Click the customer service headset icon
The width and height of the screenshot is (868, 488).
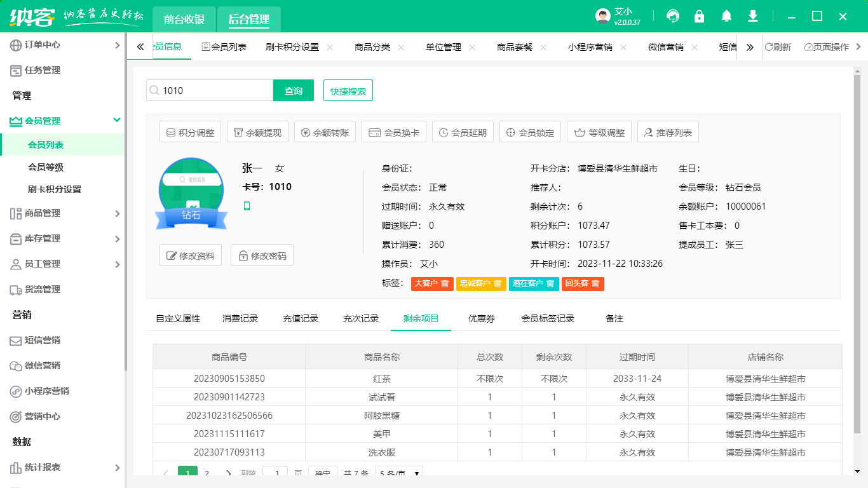672,17
